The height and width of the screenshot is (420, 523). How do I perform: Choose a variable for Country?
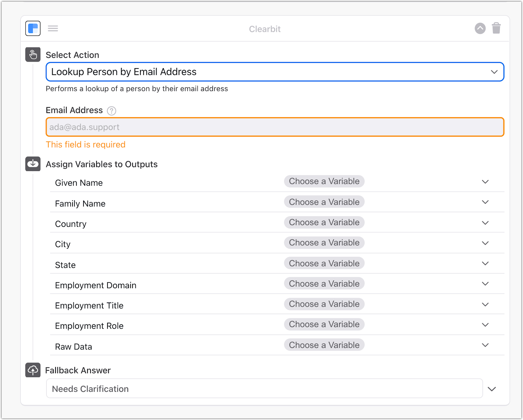coord(324,222)
